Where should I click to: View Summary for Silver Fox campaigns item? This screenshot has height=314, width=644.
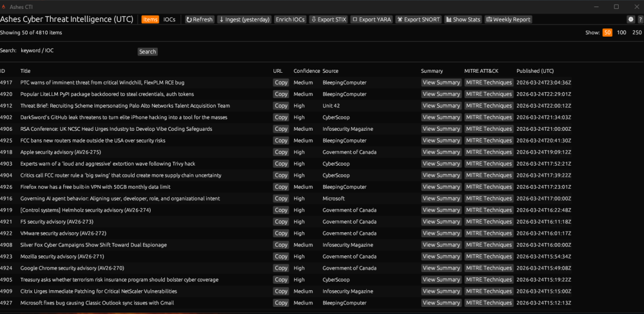pyautogui.click(x=441, y=245)
